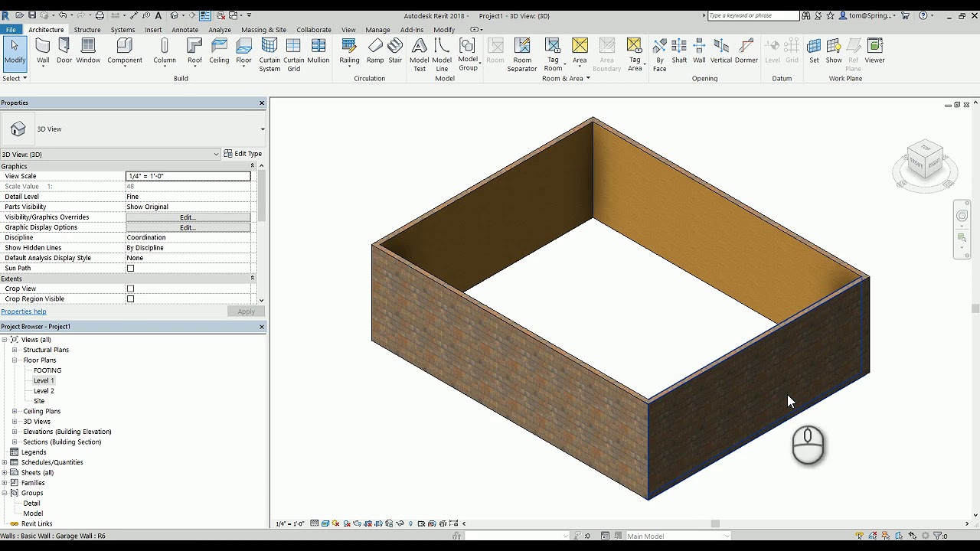Collapse the Graphics properties section
Screen dimensions: 980x551
(252, 166)
